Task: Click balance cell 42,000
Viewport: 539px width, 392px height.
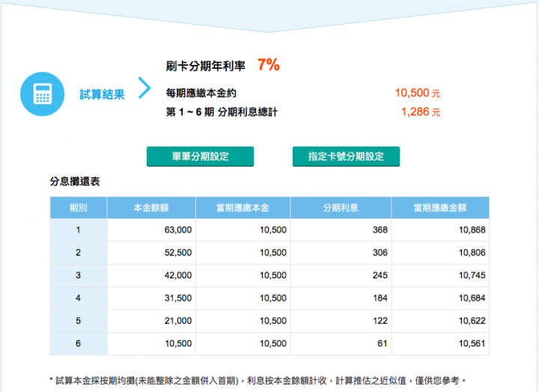Action: (151, 275)
